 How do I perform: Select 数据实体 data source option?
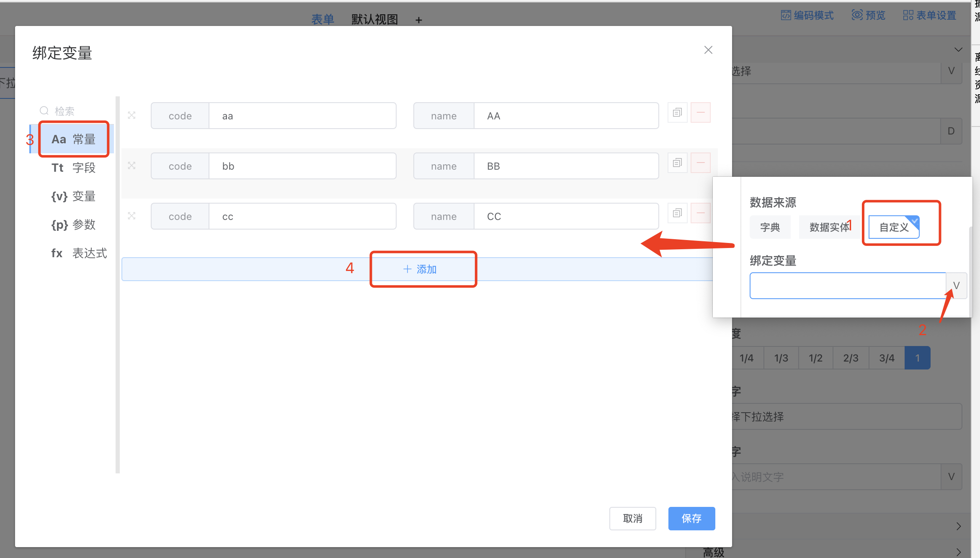829,227
